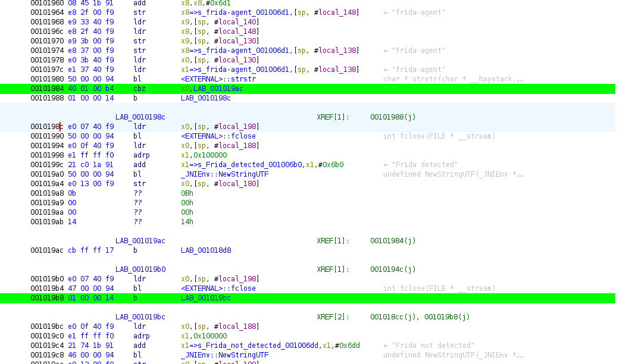Click label LAB_001019bc header
Image resolution: width=623 pixels, height=364 pixels.
140,317
